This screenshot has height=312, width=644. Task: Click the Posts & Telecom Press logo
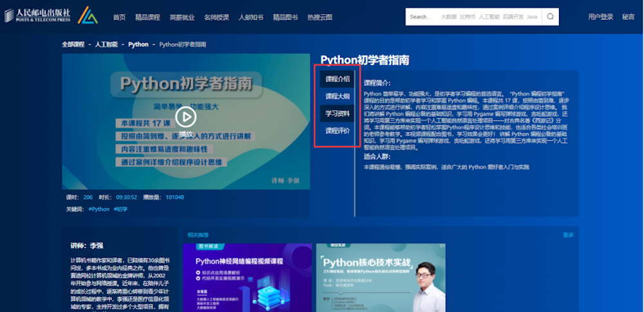pyautogui.click(x=37, y=15)
